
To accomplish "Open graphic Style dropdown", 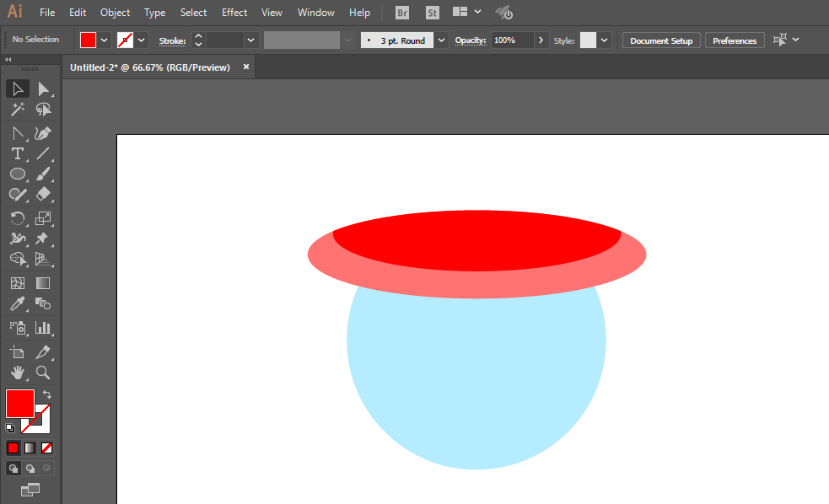I will (604, 40).
